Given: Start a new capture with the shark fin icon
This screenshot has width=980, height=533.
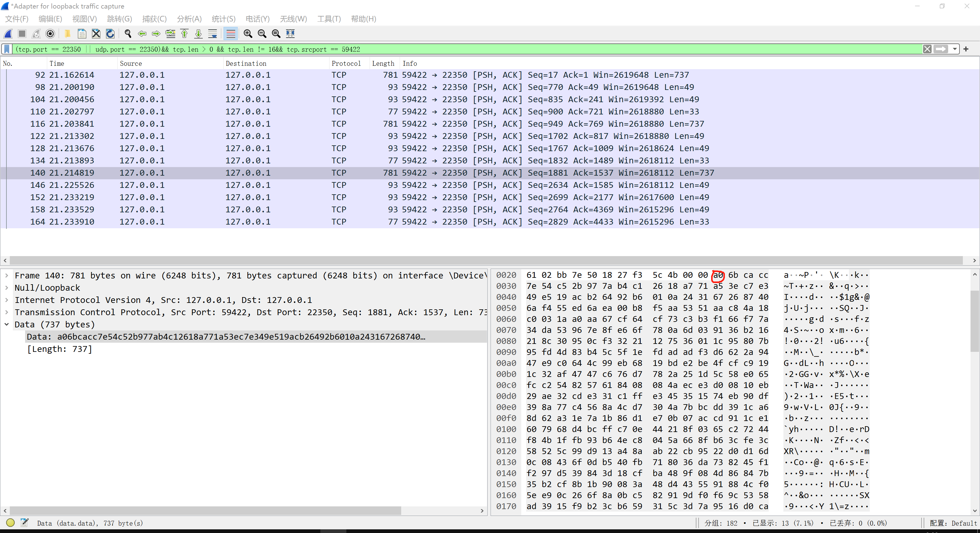Looking at the screenshot, I should pos(8,34).
